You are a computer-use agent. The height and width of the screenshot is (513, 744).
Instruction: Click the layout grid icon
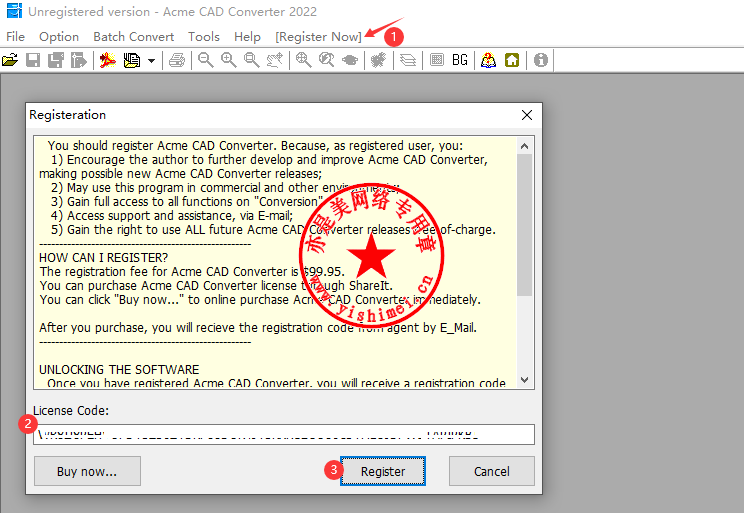tap(437, 60)
